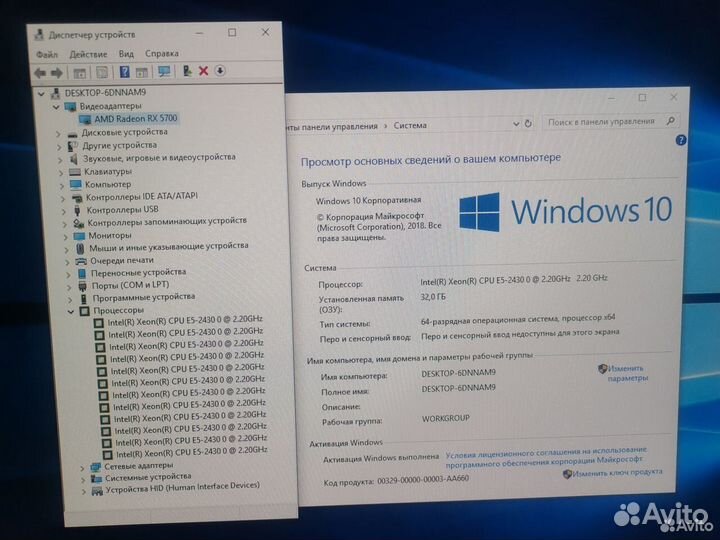
Task: Click the scan for hardware changes monitor icon
Action: coord(164,71)
